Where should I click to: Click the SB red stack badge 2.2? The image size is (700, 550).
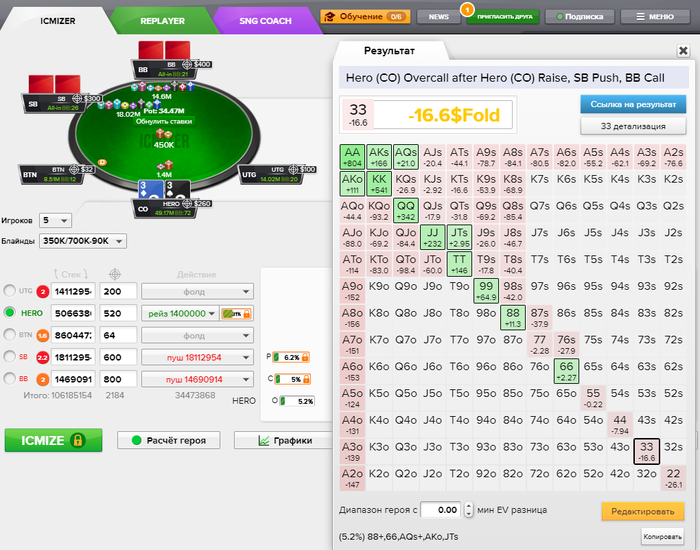click(42, 357)
